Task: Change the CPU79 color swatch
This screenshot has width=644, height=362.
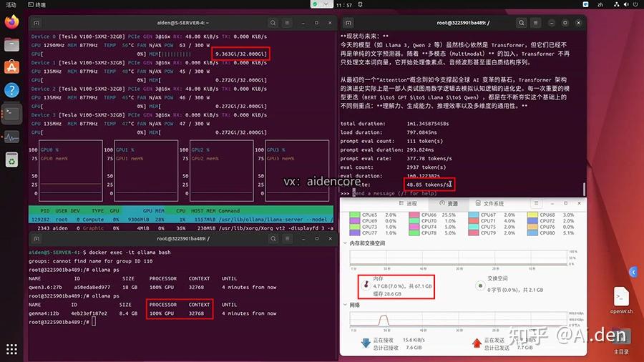Action: pos(473,233)
